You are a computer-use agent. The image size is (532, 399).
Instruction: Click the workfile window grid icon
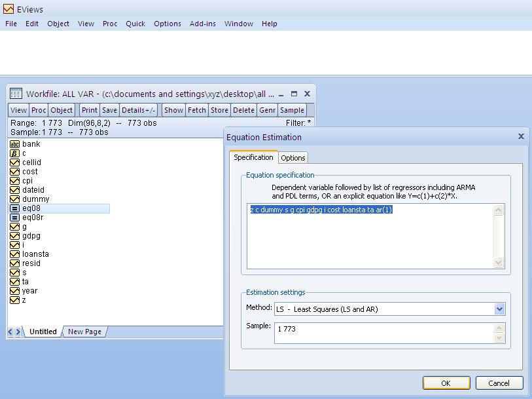pos(16,94)
